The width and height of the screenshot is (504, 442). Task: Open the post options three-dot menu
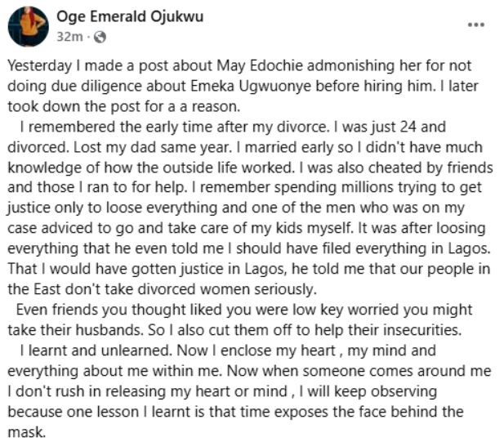point(475,25)
